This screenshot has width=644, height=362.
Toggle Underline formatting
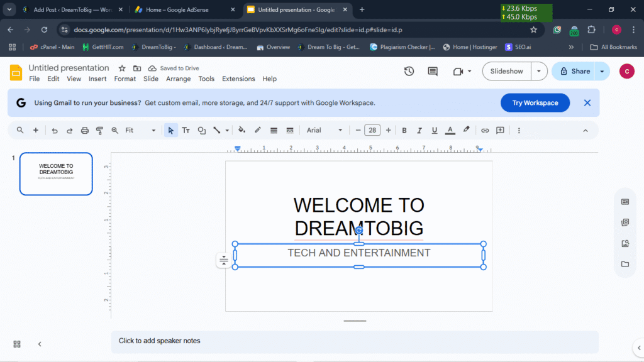(435, 130)
